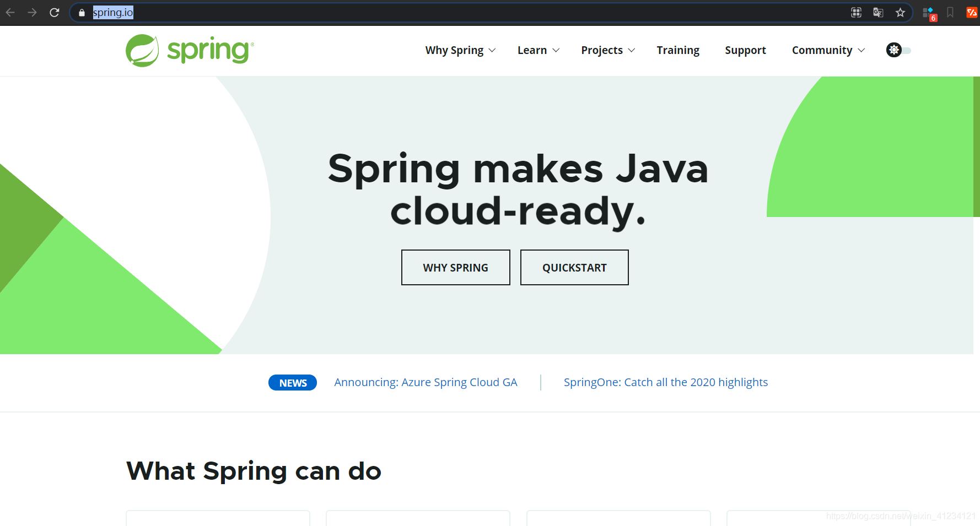Screen dimensions: 980x526
Task: Go forward with the browser forward arrow
Action: click(32, 12)
